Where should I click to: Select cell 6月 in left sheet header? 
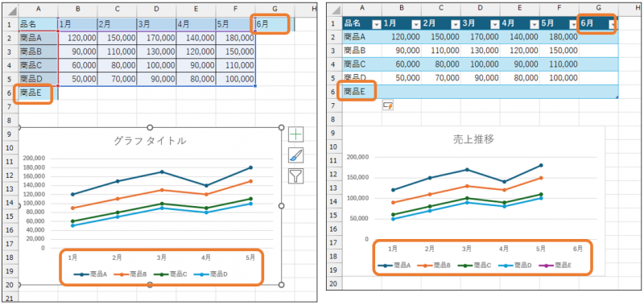[x=275, y=24]
